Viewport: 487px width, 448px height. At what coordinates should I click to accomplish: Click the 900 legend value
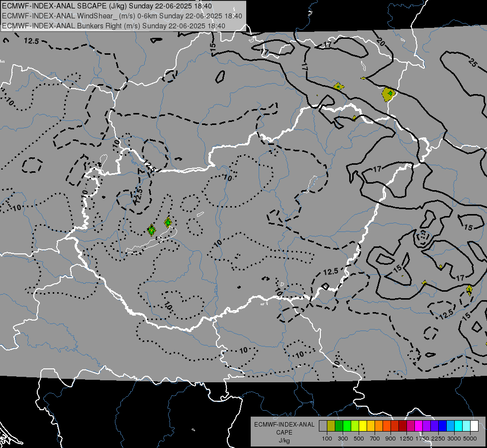tap(390, 439)
